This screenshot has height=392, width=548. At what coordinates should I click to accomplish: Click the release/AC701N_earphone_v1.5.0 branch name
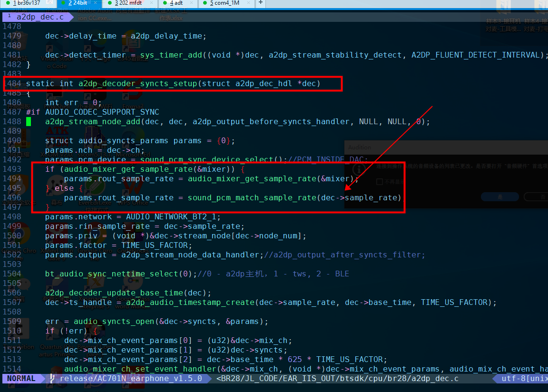[x=131, y=378]
